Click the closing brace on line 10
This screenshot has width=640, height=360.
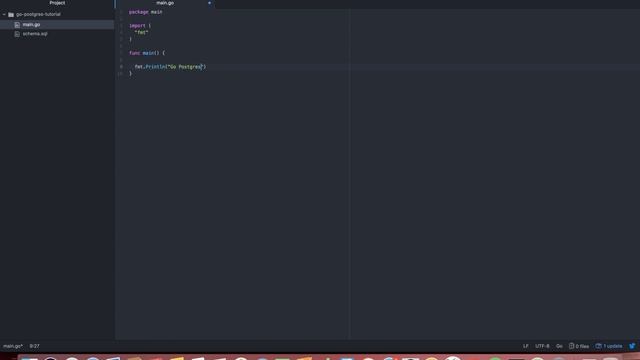(131, 73)
